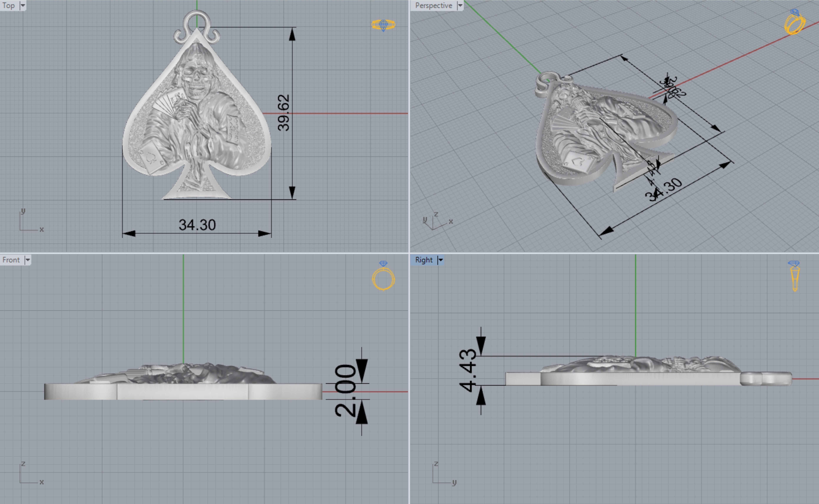Select the 39.62 height dimension text
The image size is (819, 504).
(x=283, y=113)
